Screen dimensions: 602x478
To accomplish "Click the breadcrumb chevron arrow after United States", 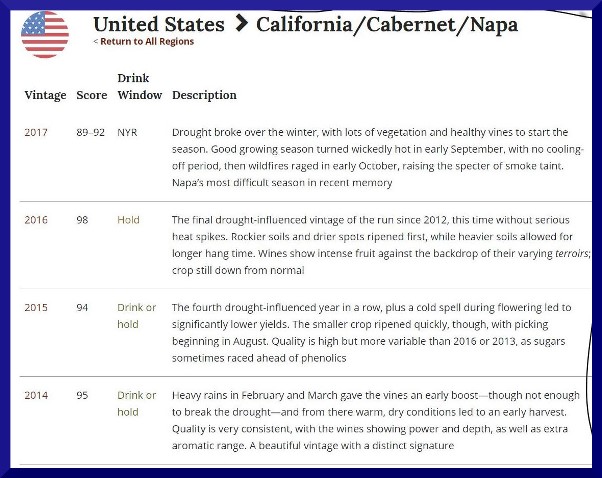I will 241,23.
